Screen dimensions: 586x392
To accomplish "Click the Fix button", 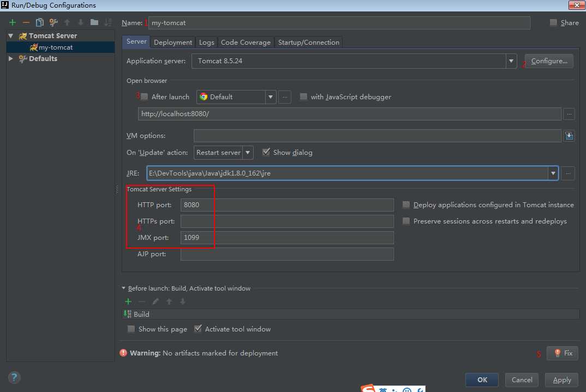I will (563, 353).
